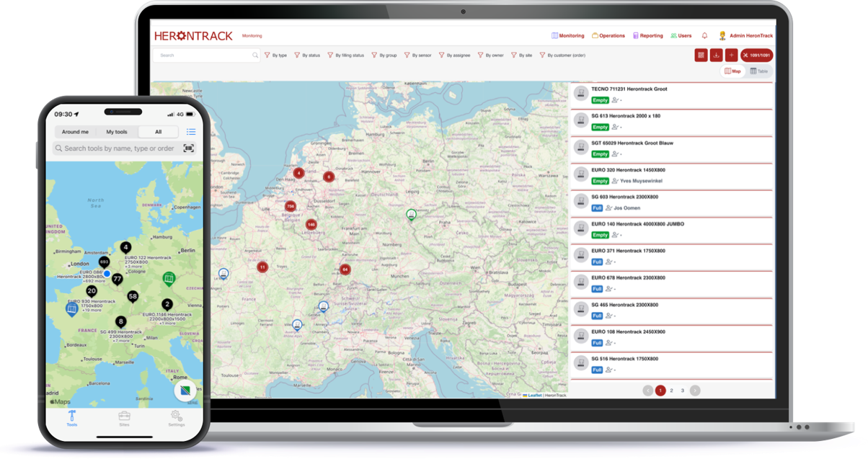
Task: Click the 11 cluster marker on laptop map
Action: [262, 267]
